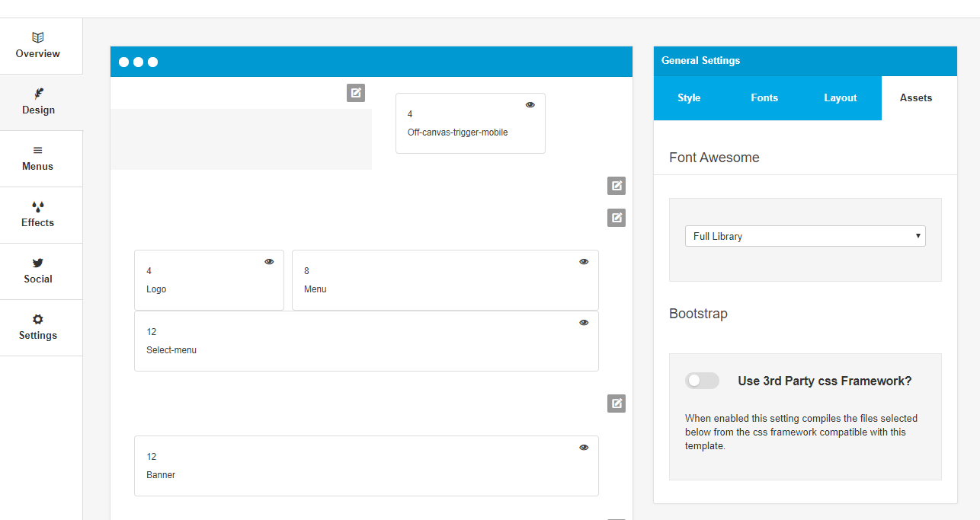The height and width of the screenshot is (520, 980).
Task: Open the Font Awesome Full Library dropdown
Action: point(805,236)
